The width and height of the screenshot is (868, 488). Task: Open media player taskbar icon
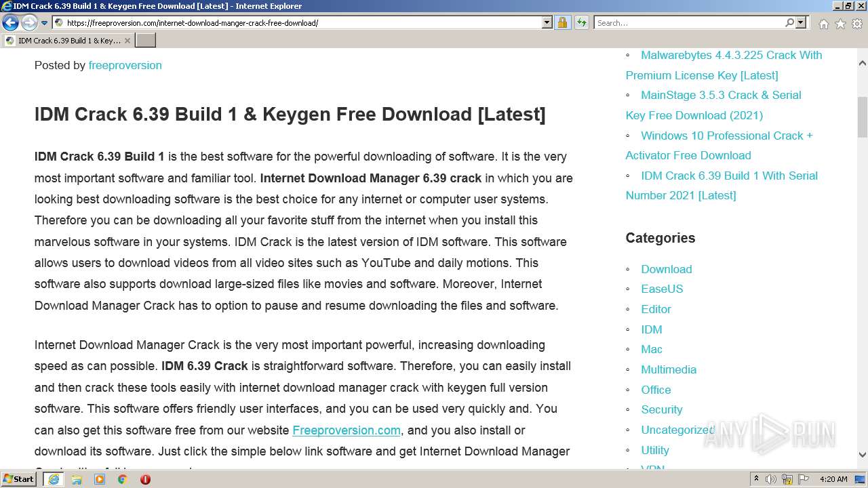[100, 479]
